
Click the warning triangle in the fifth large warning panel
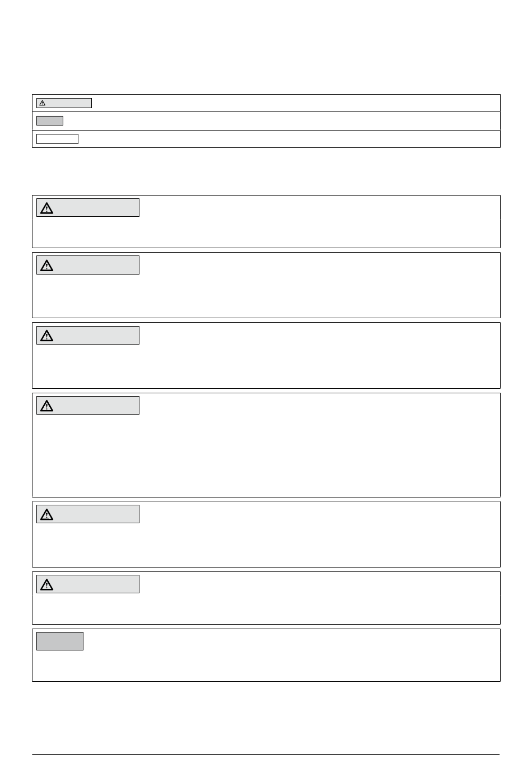(x=47, y=514)
